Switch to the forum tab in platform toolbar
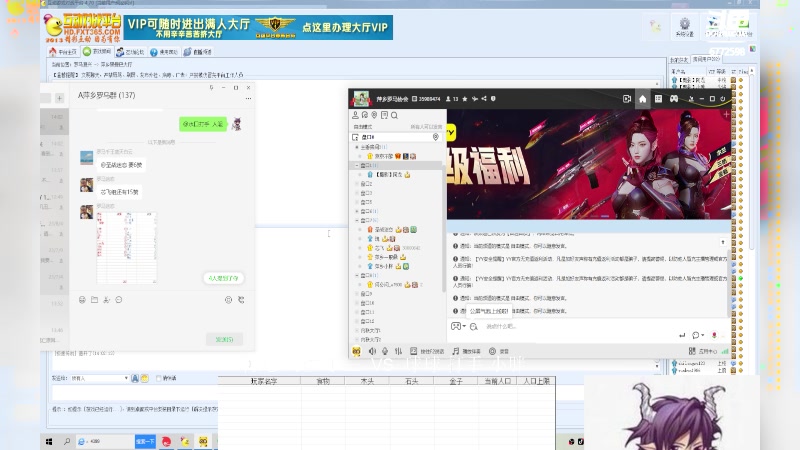The height and width of the screenshot is (450, 800). pyautogui.click(x=131, y=52)
